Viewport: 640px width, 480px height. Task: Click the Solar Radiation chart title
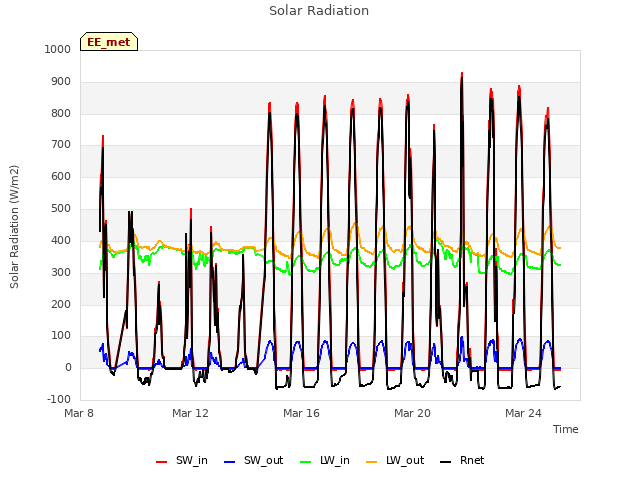(x=319, y=11)
